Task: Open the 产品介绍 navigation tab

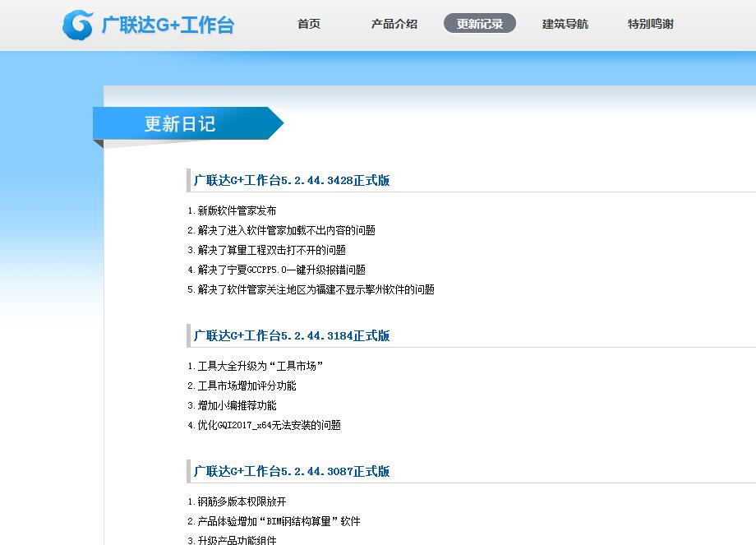Action: pos(394,24)
